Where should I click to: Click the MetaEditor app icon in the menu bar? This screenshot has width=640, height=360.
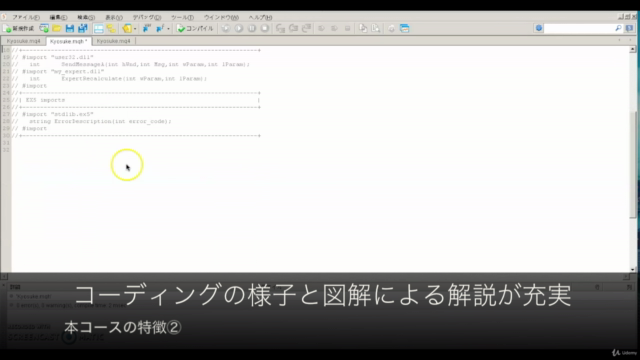pyautogui.click(x=4, y=17)
